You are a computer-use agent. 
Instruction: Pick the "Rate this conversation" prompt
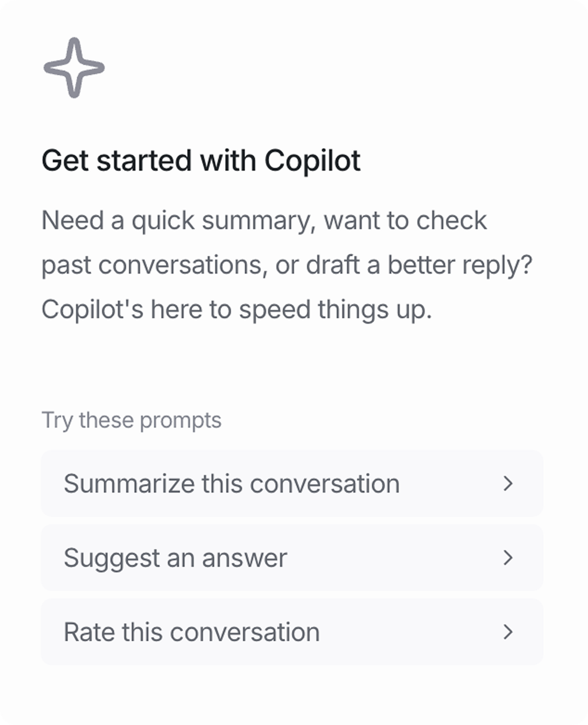(191, 632)
